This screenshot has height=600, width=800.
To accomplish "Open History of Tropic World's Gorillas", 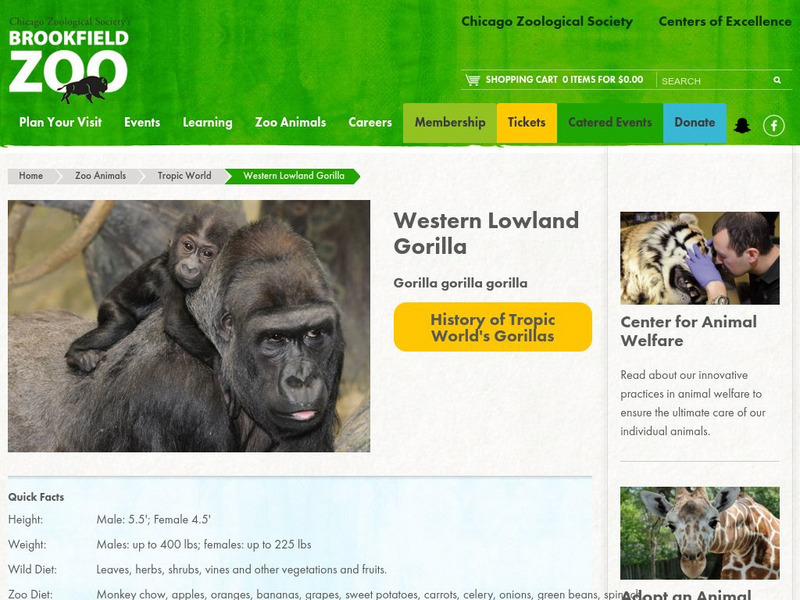I will pos(492,327).
